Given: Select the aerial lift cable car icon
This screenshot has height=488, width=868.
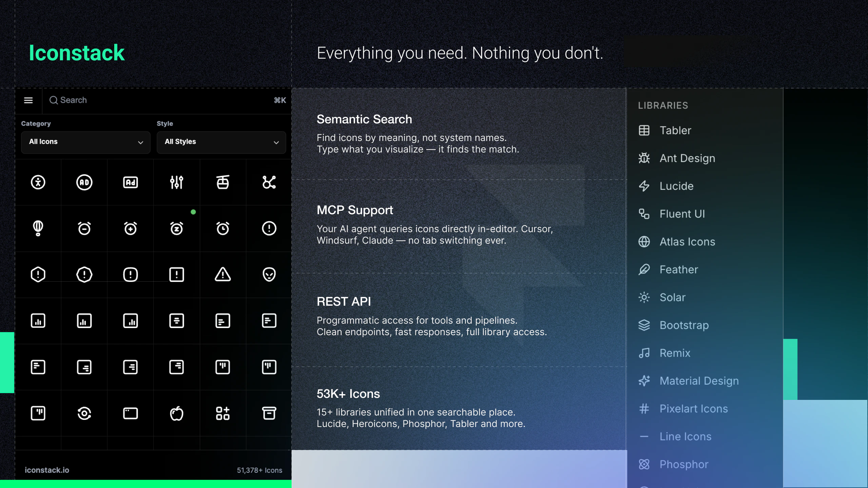Looking at the screenshot, I should tap(223, 182).
